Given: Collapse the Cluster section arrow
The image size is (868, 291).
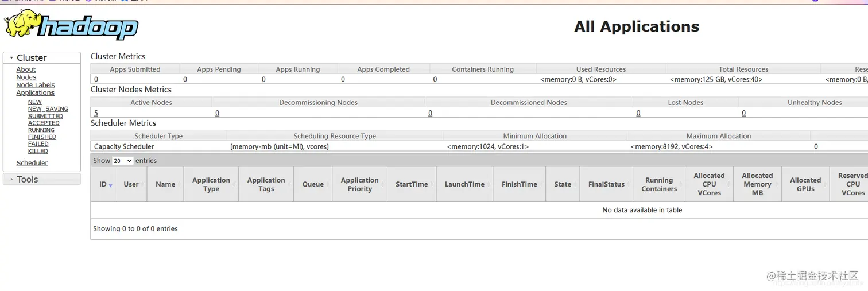Looking at the screenshot, I should tap(11, 58).
